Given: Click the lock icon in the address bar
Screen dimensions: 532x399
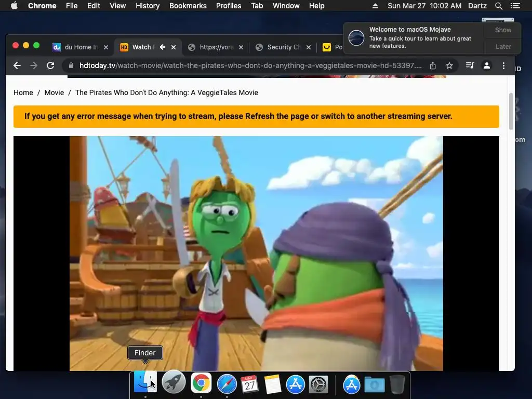Looking at the screenshot, I should click(x=71, y=65).
